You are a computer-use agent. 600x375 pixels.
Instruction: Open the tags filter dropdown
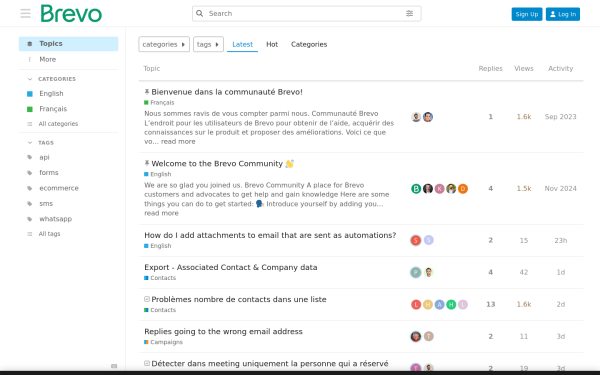pyautogui.click(x=208, y=44)
